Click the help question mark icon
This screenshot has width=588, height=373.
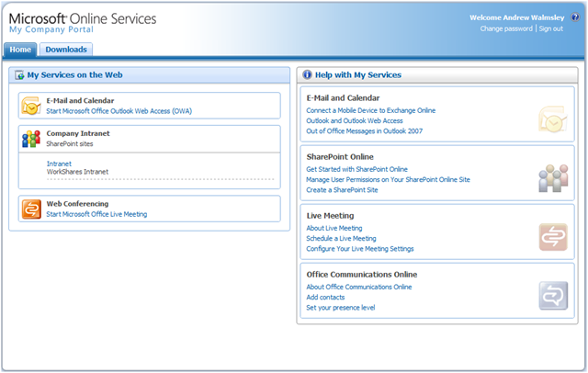pyautogui.click(x=574, y=17)
